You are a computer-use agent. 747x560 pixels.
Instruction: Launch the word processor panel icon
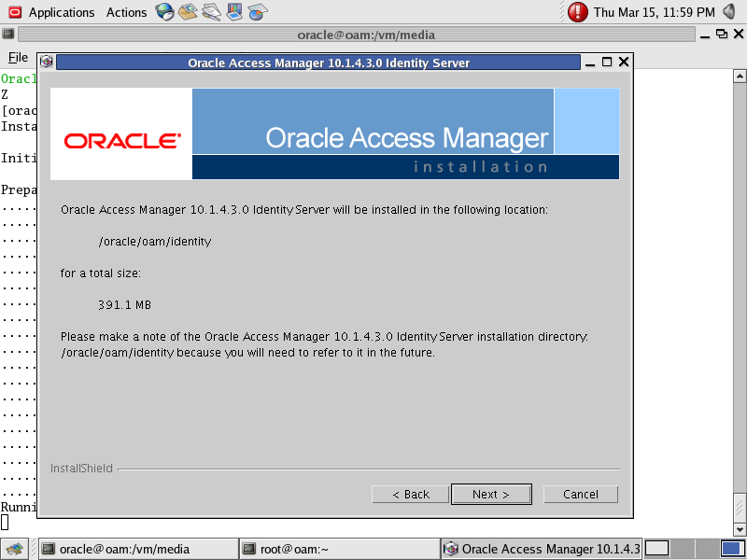pos(211,12)
